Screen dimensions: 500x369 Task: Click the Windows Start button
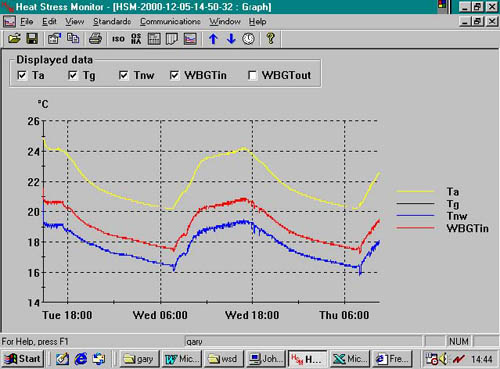pos(22,359)
